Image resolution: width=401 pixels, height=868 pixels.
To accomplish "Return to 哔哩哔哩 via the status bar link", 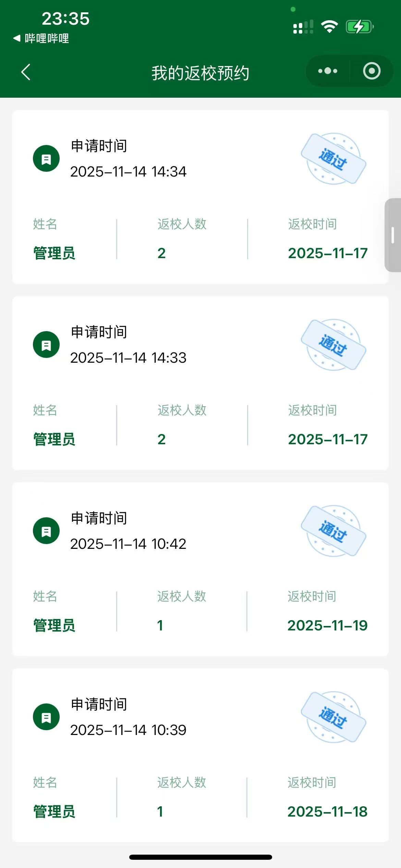I will coord(41,38).
